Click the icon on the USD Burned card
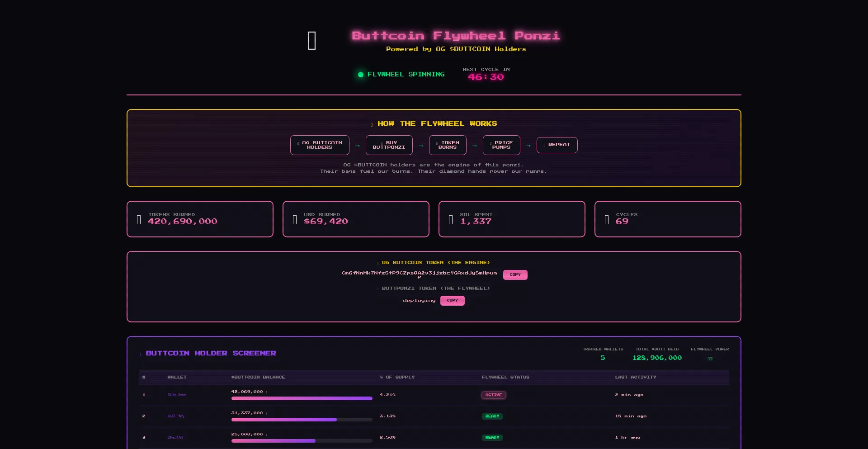The height and width of the screenshot is (449, 868). [x=295, y=219]
